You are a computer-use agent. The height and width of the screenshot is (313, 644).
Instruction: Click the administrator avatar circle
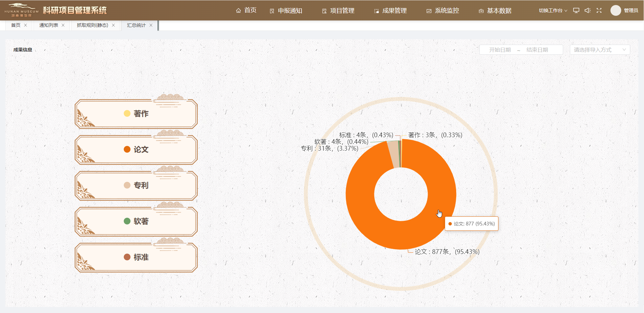(x=615, y=10)
